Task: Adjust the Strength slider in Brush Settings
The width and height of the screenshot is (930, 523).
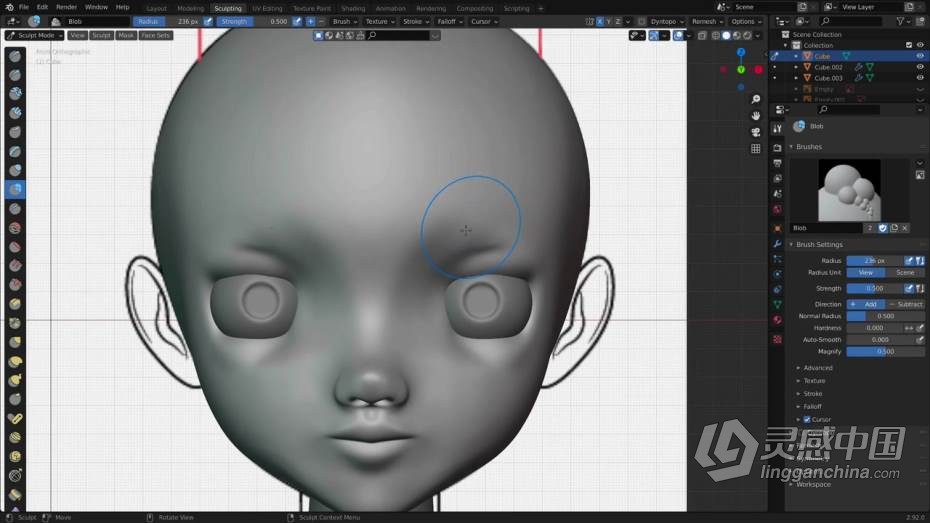Action: (x=874, y=289)
